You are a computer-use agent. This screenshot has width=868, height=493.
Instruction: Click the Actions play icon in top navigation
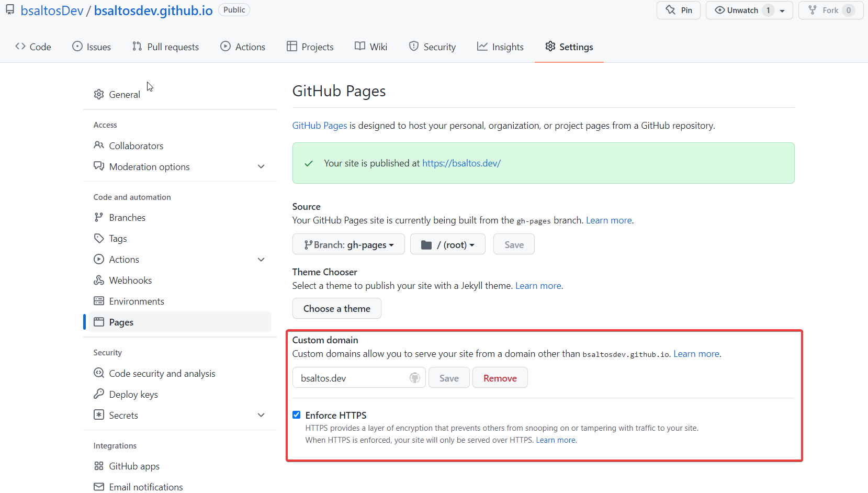[226, 47]
